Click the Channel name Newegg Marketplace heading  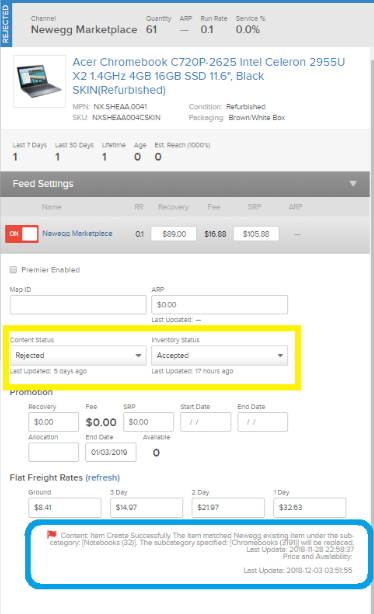[x=84, y=30]
